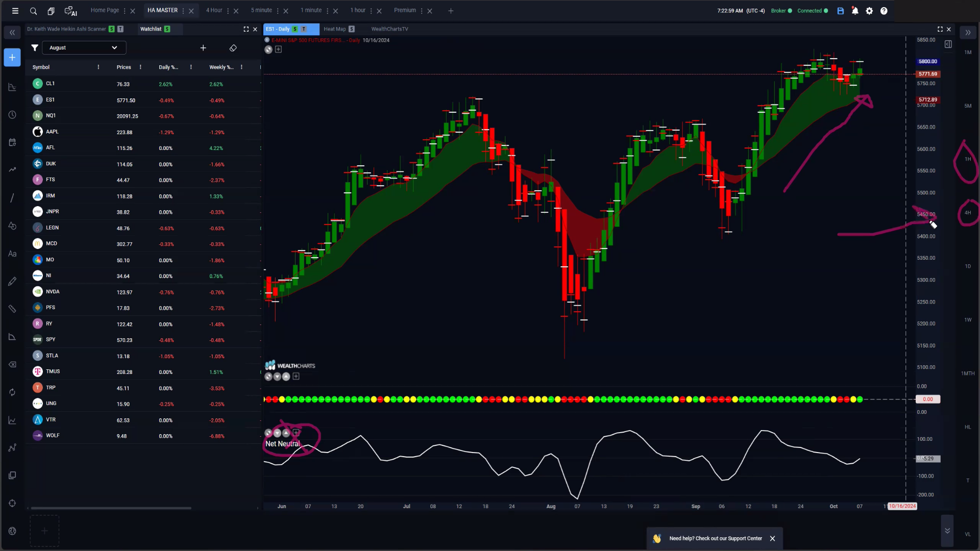
Task: Open Weekly % column options menu
Action: click(241, 67)
